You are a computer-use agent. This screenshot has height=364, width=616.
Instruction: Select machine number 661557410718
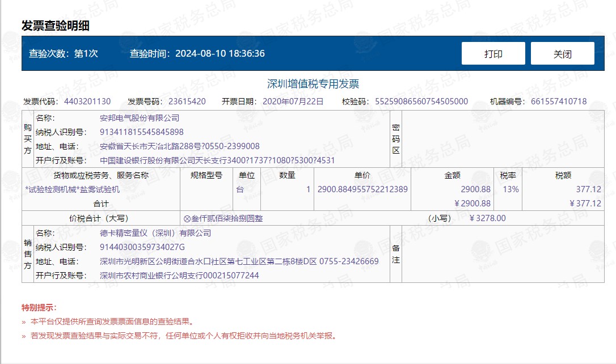point(559,101)
